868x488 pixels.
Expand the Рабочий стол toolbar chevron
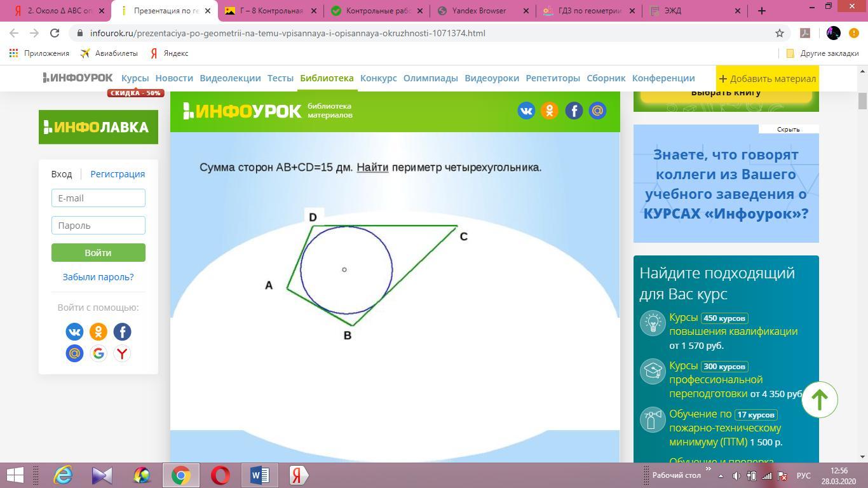pyautogui.click(x=709, y=470)
